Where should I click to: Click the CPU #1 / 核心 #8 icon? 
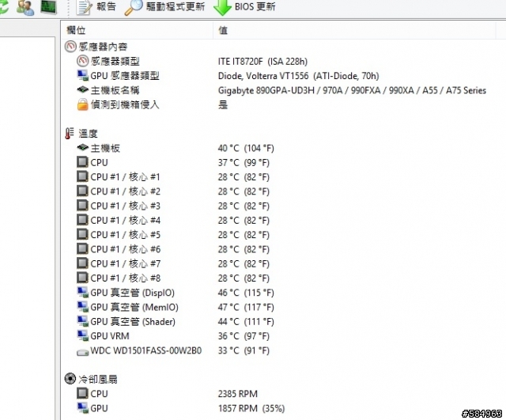[82, 278]
